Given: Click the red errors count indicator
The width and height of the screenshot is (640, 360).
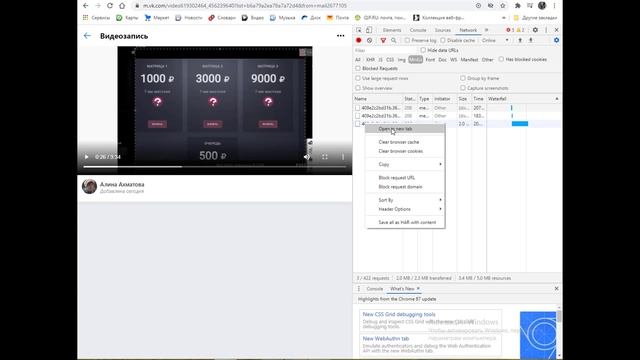Looking at the screenshot, I should [510, 30].
